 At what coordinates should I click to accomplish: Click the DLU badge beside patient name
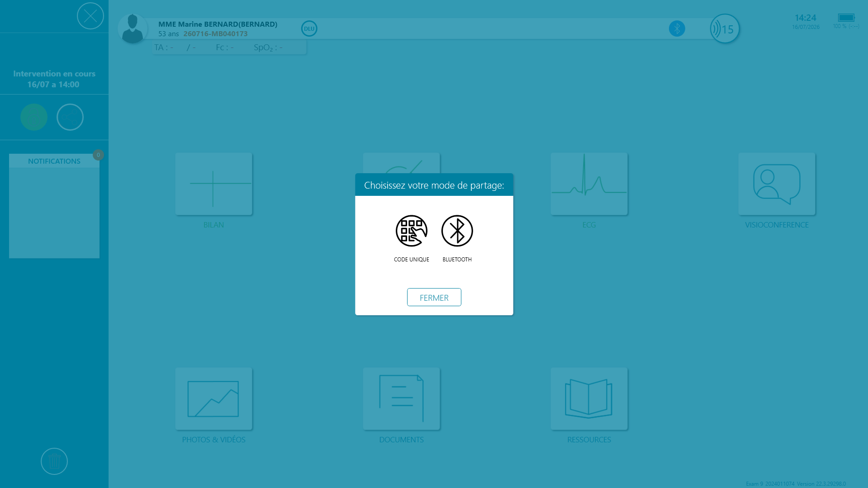click(x=309, y=28)
